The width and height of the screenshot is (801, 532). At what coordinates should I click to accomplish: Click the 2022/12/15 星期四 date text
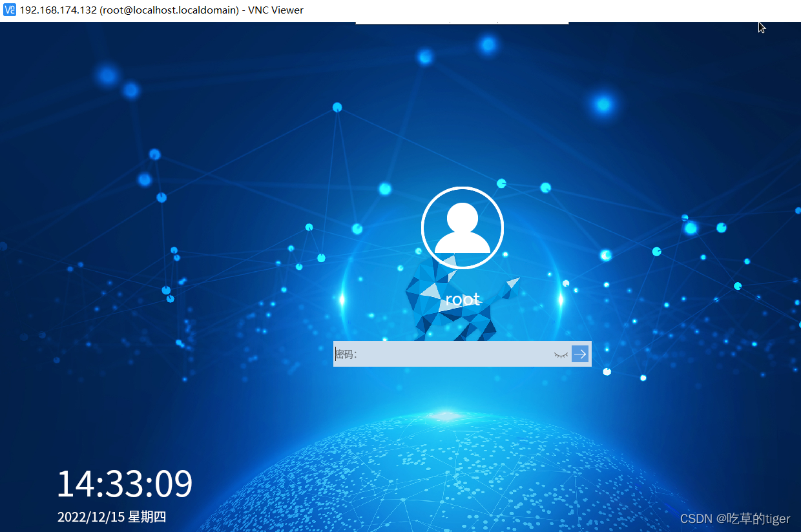tap(112, 517)
